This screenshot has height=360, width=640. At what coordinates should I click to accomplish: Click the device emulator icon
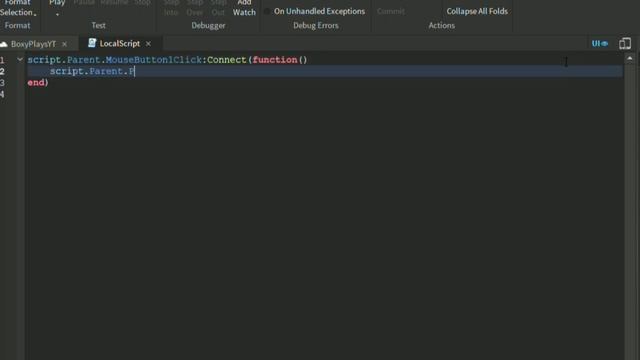tap(625, 43)
